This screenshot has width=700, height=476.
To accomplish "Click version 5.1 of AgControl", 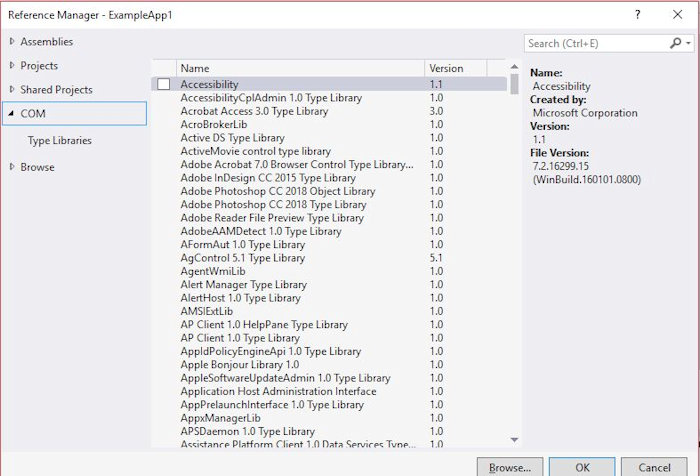I will [436, 258].
